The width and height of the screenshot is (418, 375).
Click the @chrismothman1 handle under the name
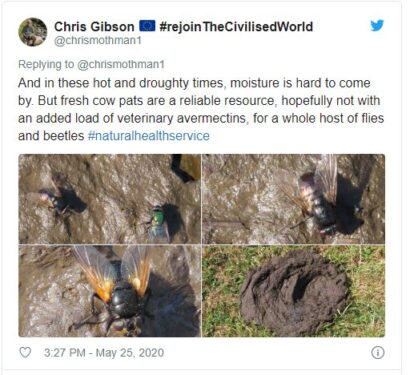(x=98, y=41)
